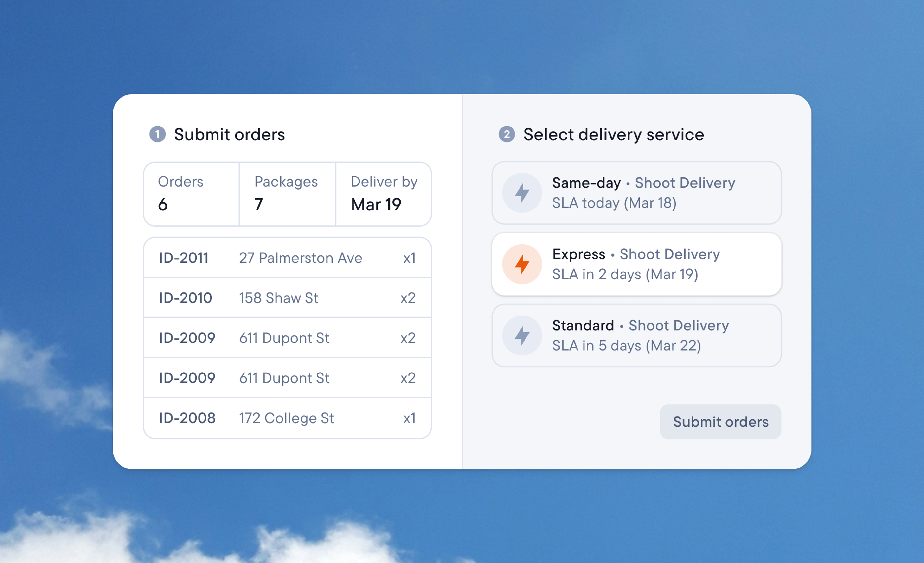Click address 172 College St

tap(286, 418)
